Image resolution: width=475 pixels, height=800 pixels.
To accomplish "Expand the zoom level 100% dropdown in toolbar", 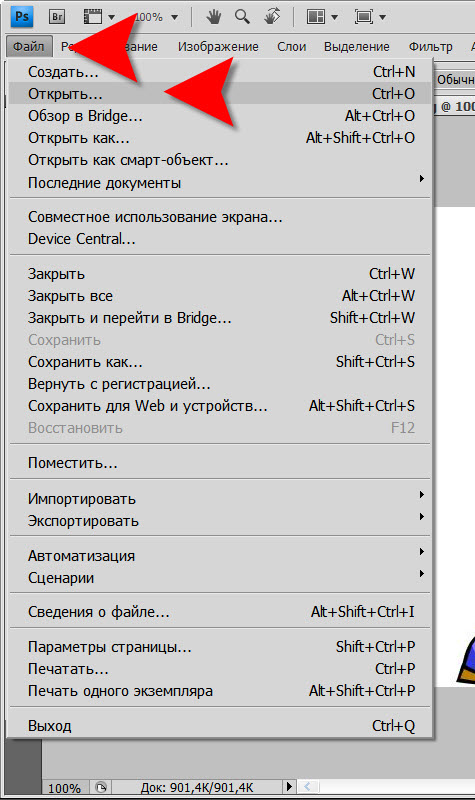I will coord(174,17).
